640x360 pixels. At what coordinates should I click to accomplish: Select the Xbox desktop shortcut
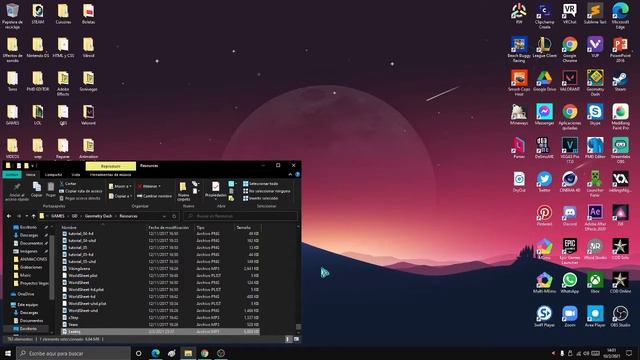click(595, 283)
